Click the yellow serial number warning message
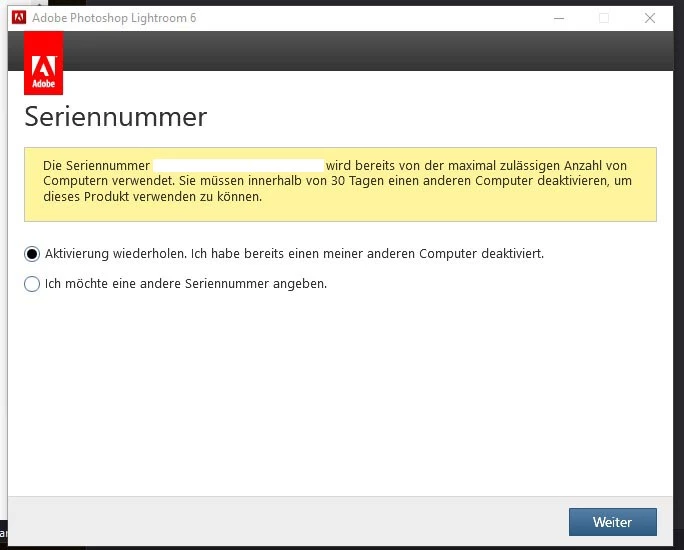 340,184
